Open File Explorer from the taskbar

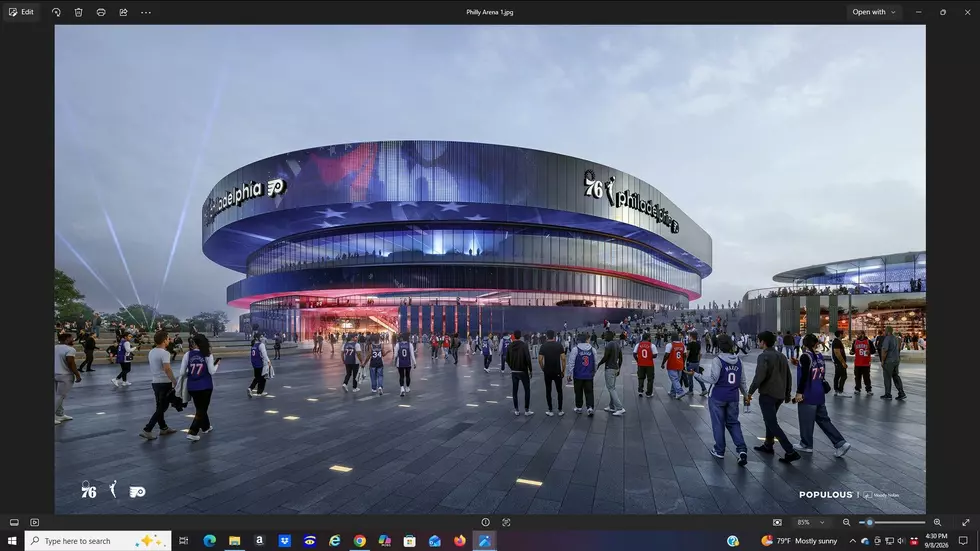[x=234, y=540]
